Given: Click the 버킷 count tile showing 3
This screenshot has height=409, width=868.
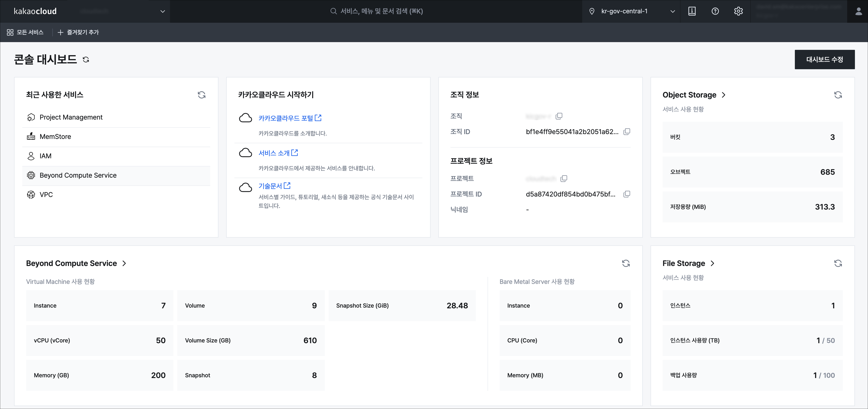Looking at the screenshot, I should (x=752, y=137).
